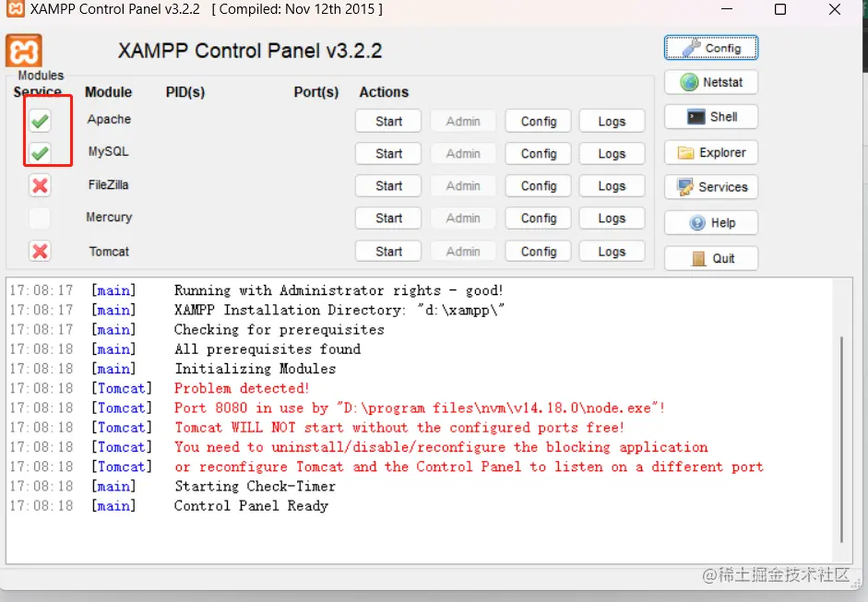The image size is (868, 602).
Task: Click the Quit door button
Action: 711,258
